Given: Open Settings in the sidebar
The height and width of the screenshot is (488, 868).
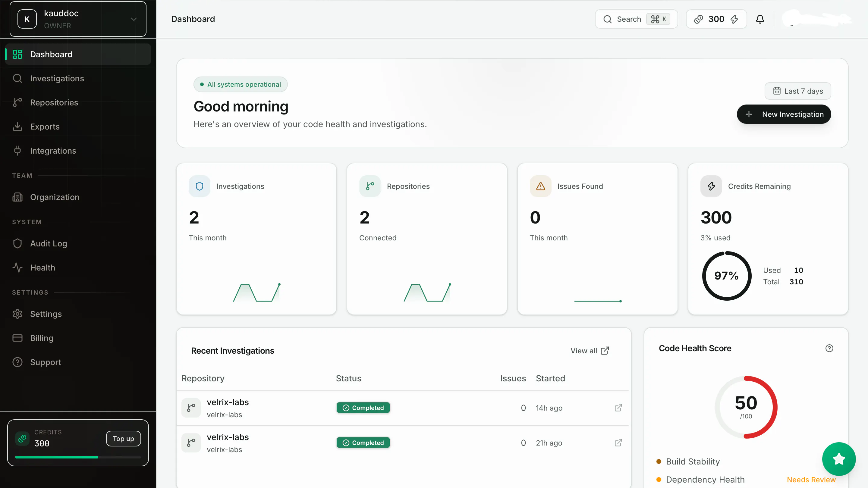Looking at the screenshot, I should tap(78, 314).
